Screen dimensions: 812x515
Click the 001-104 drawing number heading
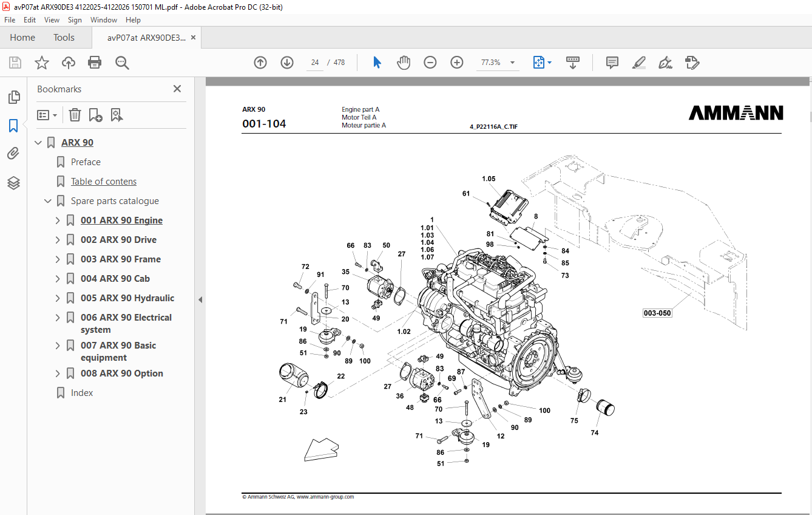tap(264, 124)
